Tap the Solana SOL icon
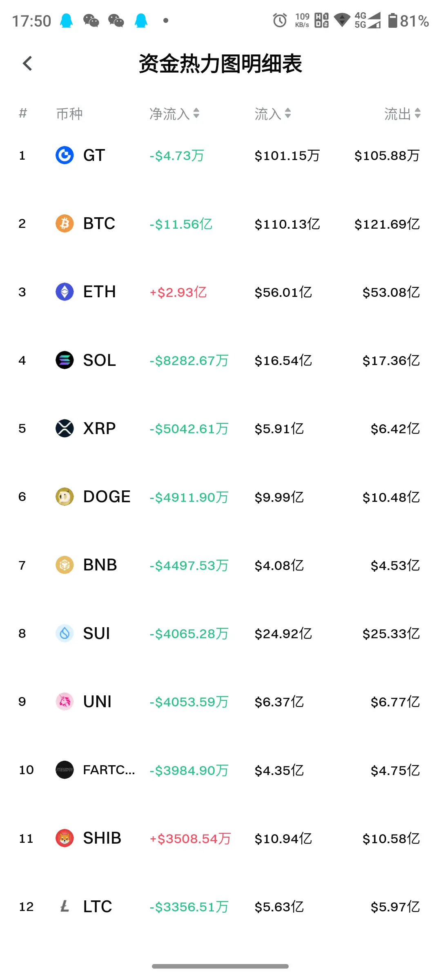Image resolution: width=441 pixels, height=980 pixels. pos(65,360)
